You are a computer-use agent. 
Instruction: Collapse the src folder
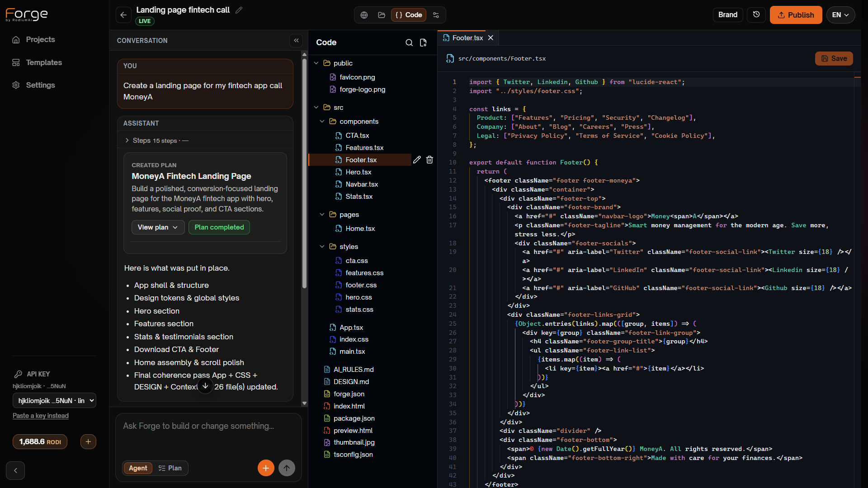pos(316,107)
